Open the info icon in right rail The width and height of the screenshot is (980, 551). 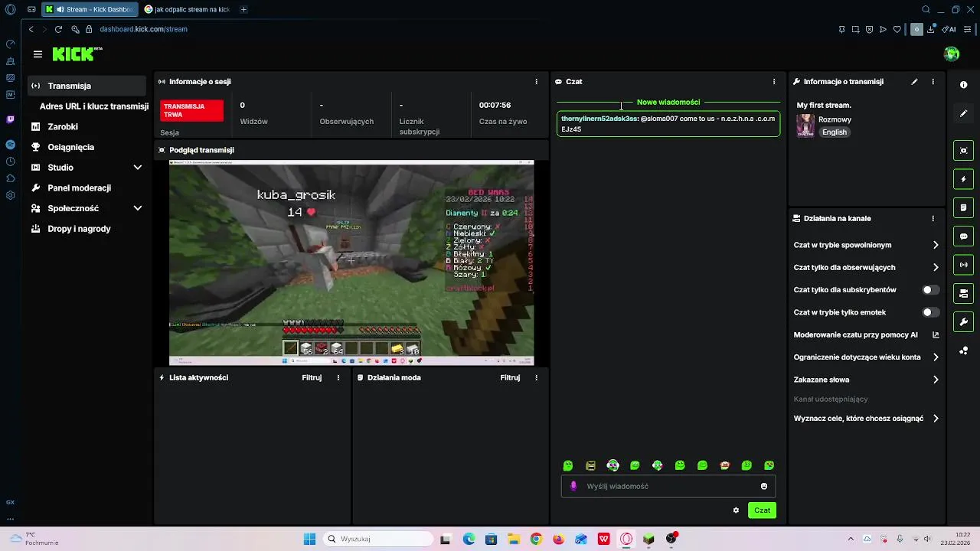tap(964, 85)
